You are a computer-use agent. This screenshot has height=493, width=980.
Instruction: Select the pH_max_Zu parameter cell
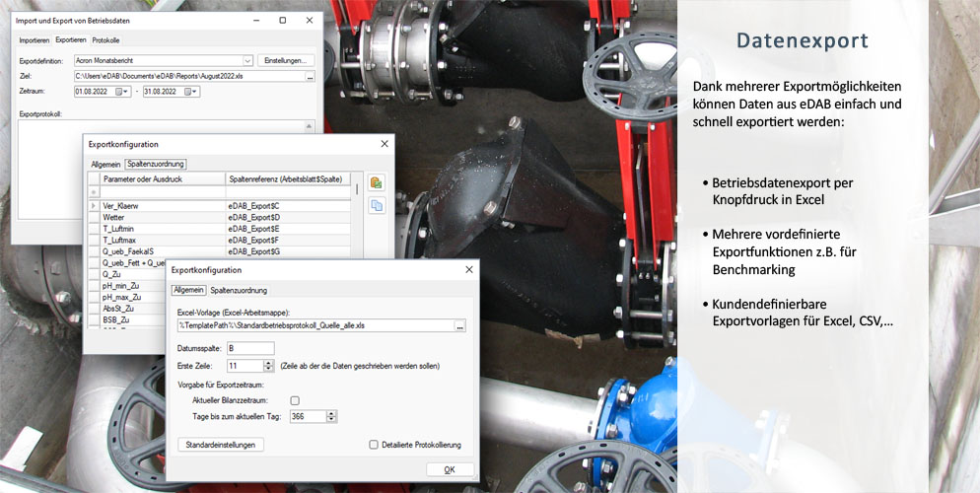tap(133, 297)
